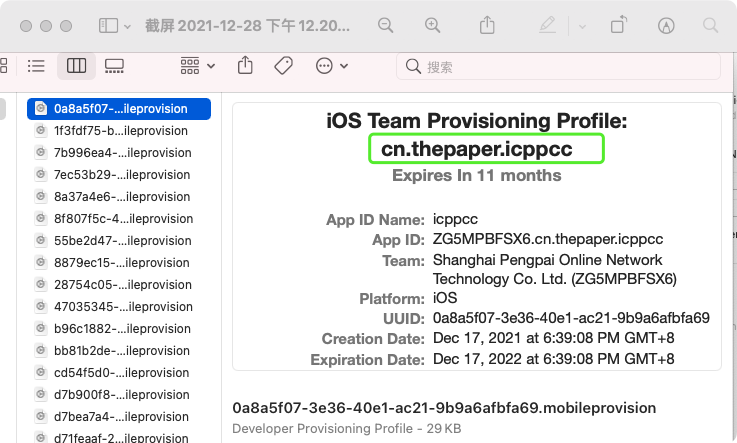
Task: Switch Finder to gallery view
Action: pyautogui.click(x=114, y=66)
